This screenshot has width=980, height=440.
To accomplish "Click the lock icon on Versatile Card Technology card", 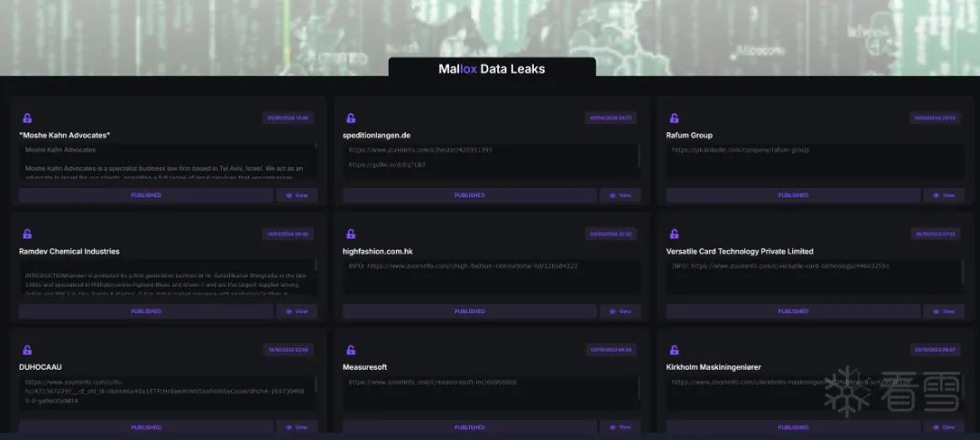I will point(673,234).
